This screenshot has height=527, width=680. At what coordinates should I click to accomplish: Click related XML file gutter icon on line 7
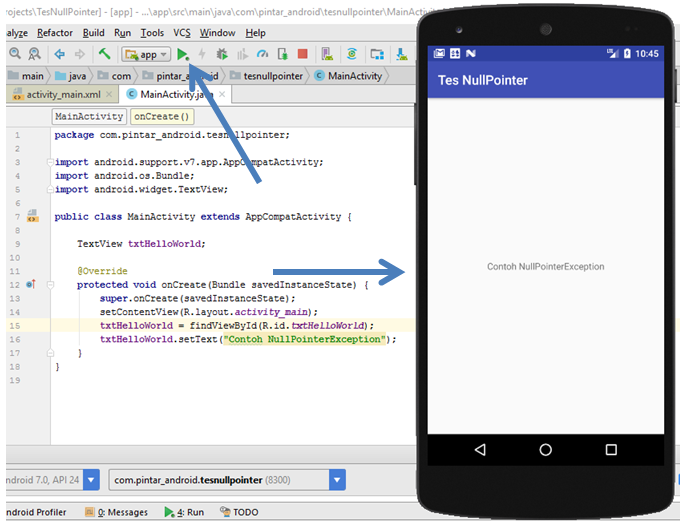point(33,216)
